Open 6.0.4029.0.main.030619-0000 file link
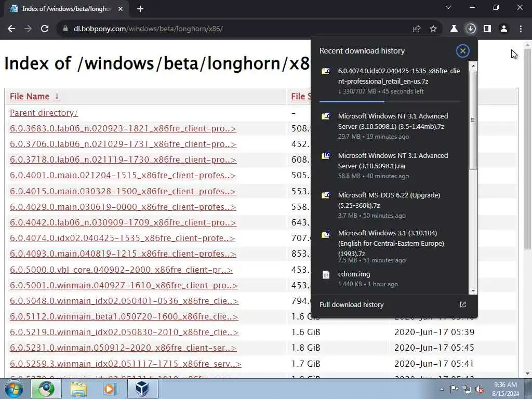Viewport: 532px width, 399px height. click(x=123, y=207)
